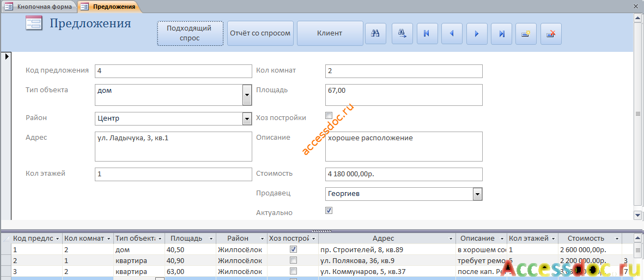Open filter arrow of Код предл column
The image size is (644, 280).
point(58,239)
